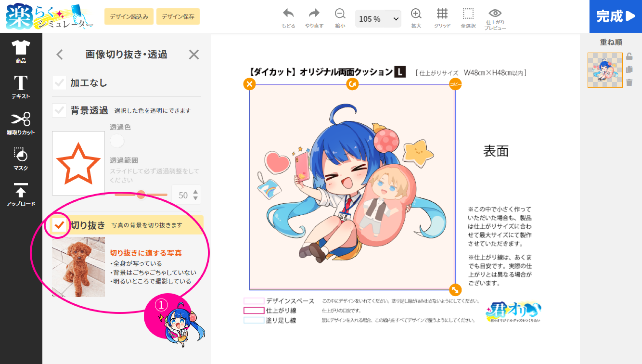This screenshot has width=642, height=364.
Task: Increase 透過範囲 value with up stepper arrow
Action: [196, 192]
